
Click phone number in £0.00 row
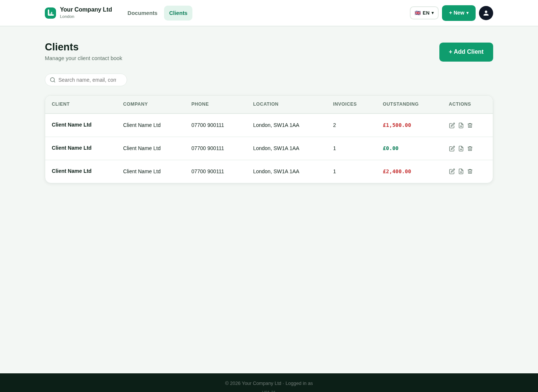208,149
